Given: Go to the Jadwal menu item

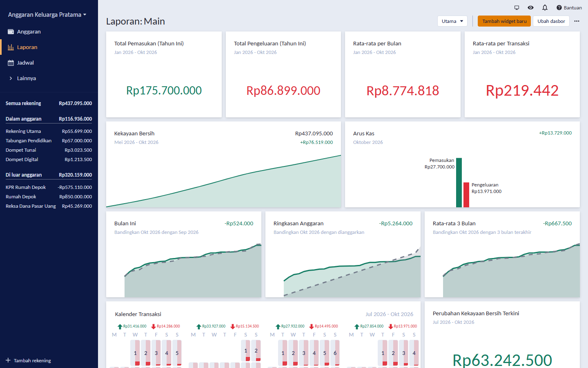Looking at the screenshot, I should tap(49, 63).
